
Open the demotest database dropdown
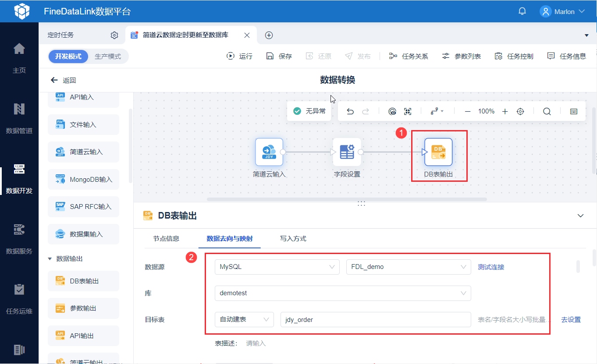(343, 293)
